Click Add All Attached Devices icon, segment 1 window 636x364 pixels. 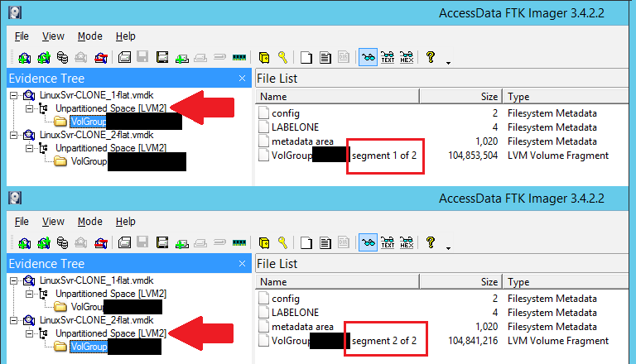point(43,58)
